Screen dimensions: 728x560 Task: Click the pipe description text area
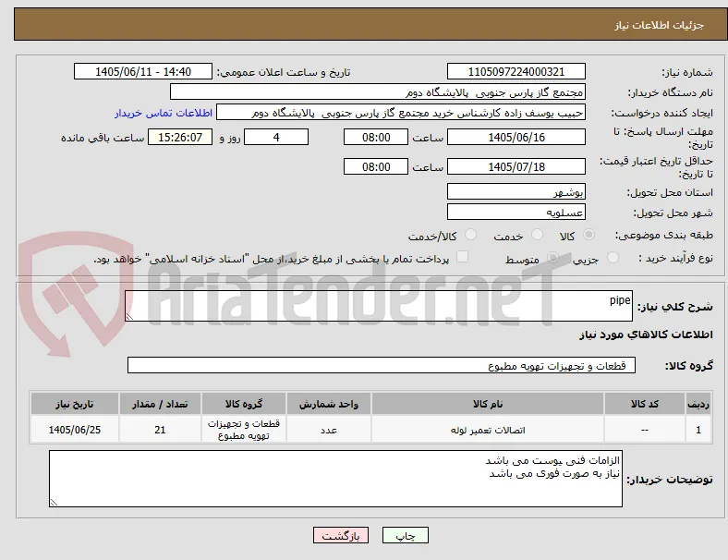point(379,306)
